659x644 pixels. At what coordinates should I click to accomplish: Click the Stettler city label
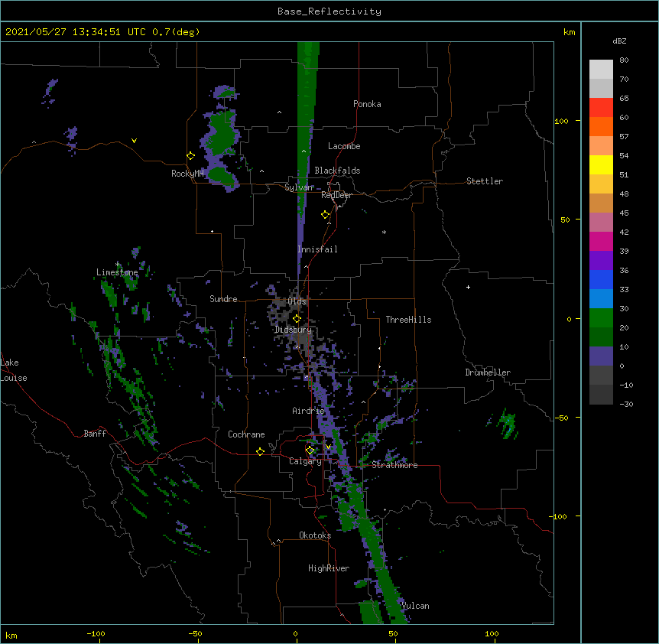[x=485, y=181]
